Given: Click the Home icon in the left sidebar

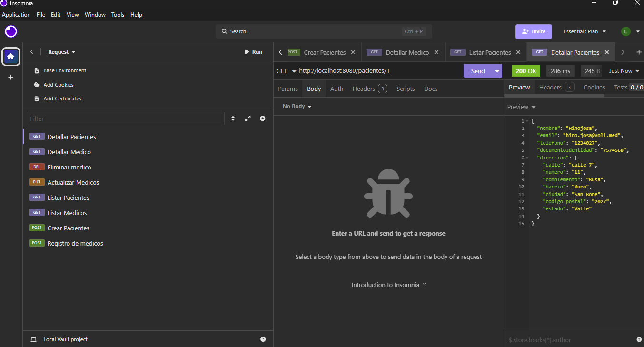Looking at the screenshot, I should tap(11, 57).
